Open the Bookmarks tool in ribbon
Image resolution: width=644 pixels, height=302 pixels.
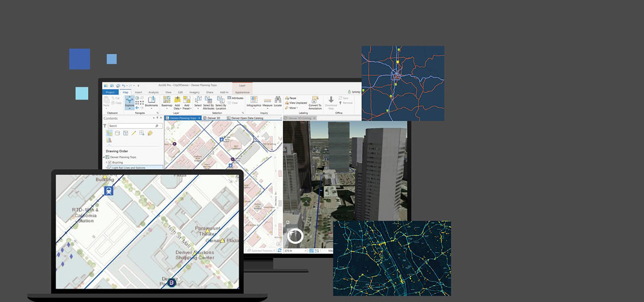pyautogui.click(x=151, y=102)
